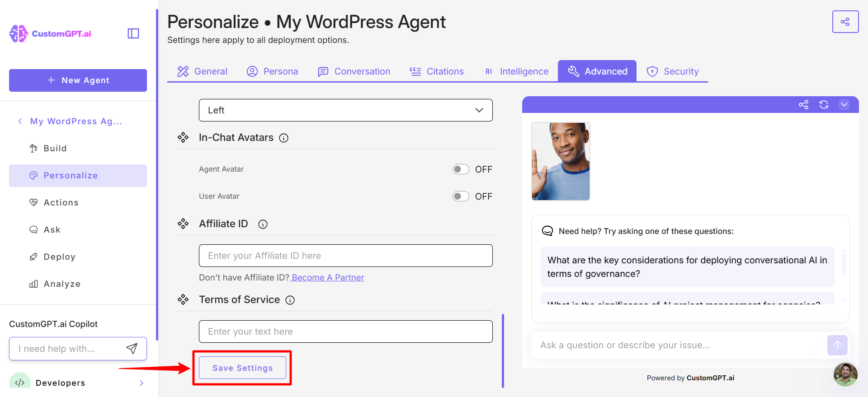Switch to the Intelligence tab
Screen dimensions: 868x397
[516, 71]
